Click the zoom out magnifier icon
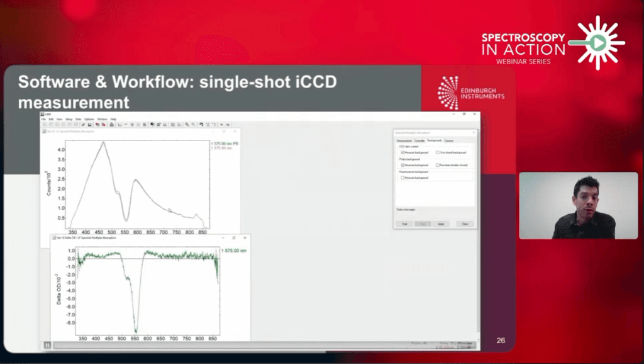The width and height of the screenshot is (644, 364). point(193,124)
